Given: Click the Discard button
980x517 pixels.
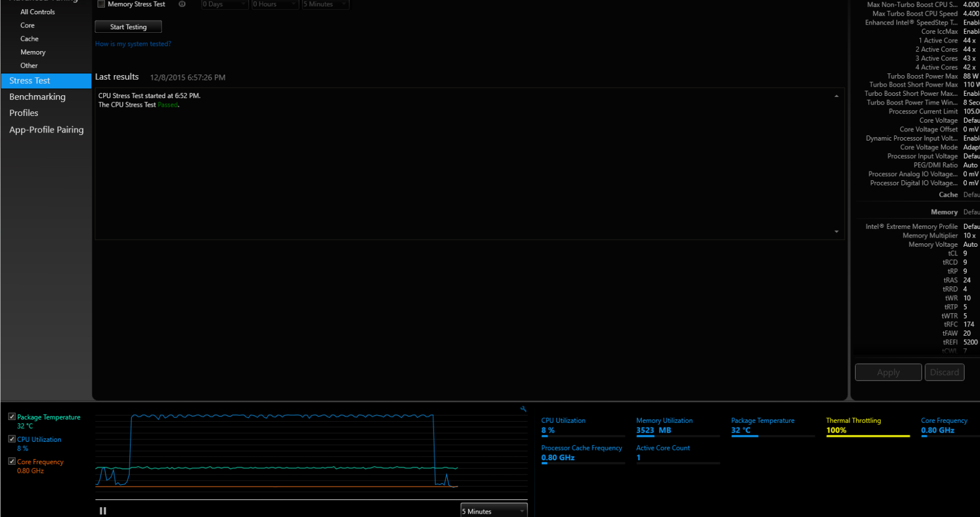Looking at the screenshot, I should (x=944, y=372).
